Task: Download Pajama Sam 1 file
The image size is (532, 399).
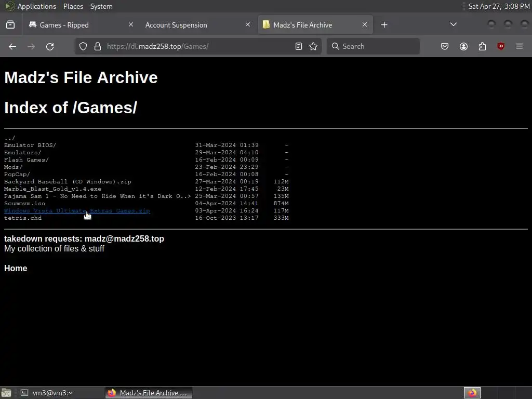Action: pos(97,196)
